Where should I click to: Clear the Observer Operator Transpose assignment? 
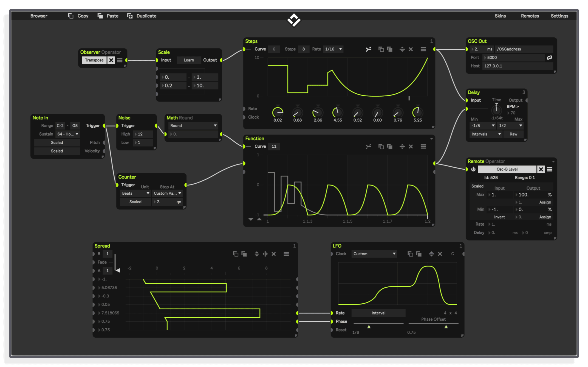[x=111, y=60]
